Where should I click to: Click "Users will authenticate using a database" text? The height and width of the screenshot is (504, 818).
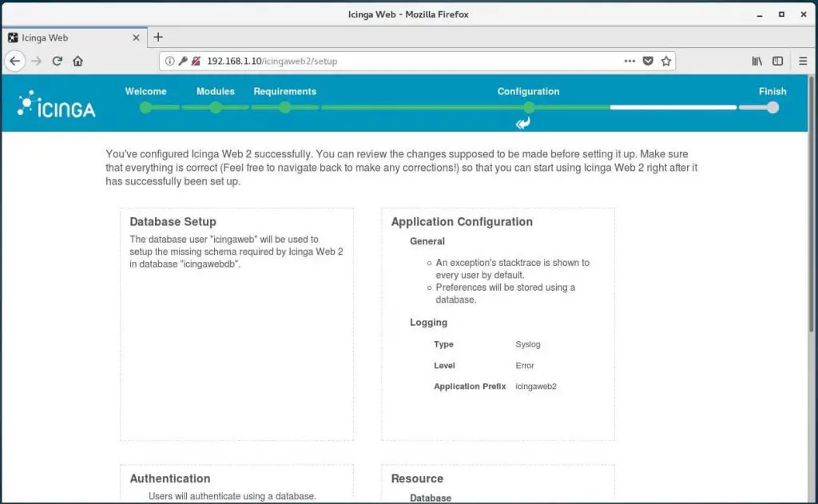pyautogui.click(x=232, y=496)
